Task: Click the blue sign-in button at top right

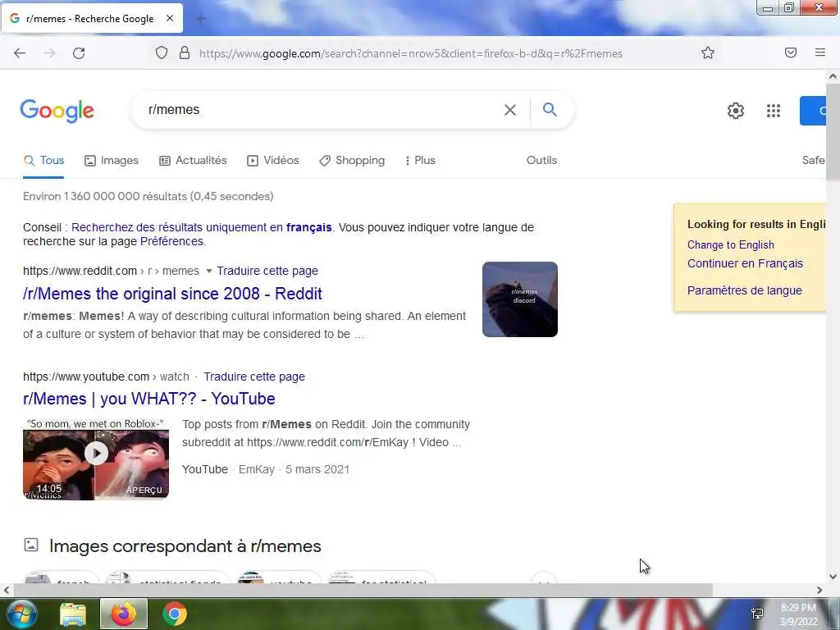Action: pyautogui.click(x=813, y=111)
